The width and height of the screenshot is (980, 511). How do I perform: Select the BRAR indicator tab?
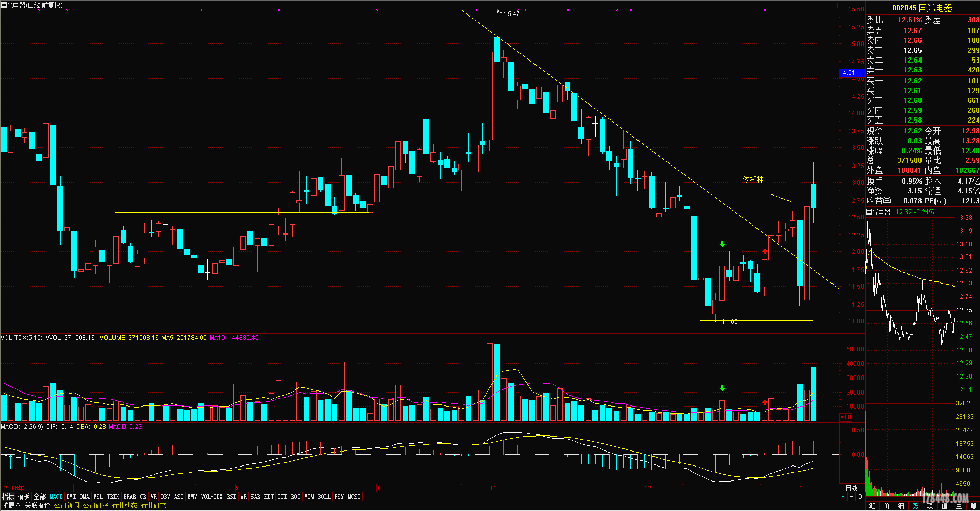click(x=129, y=497)
